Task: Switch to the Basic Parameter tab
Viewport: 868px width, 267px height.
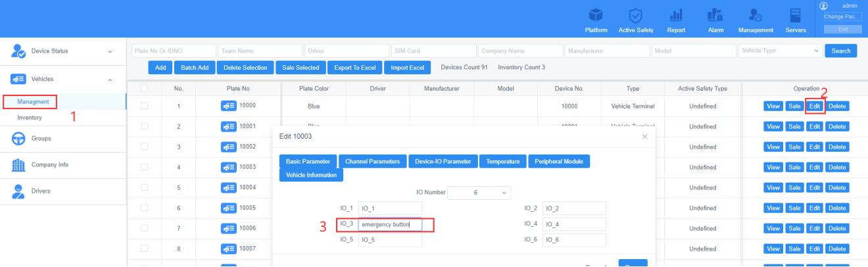Action: point(308,161)
